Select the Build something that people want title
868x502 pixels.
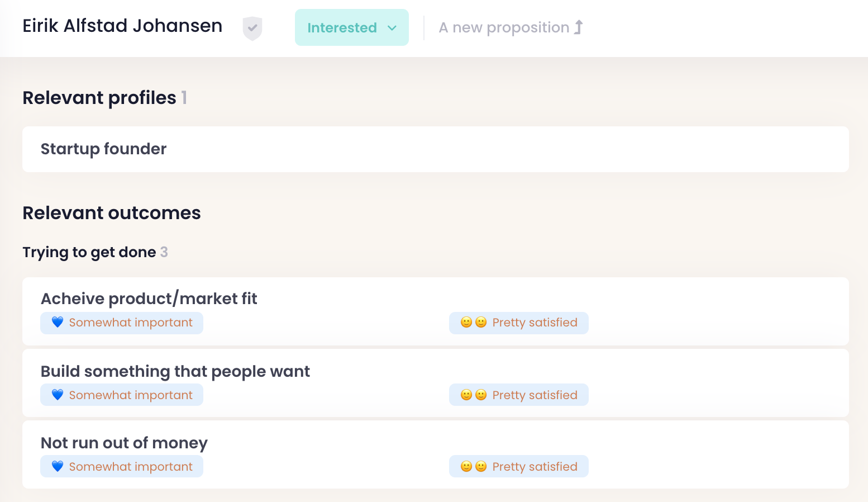point(175,371)
